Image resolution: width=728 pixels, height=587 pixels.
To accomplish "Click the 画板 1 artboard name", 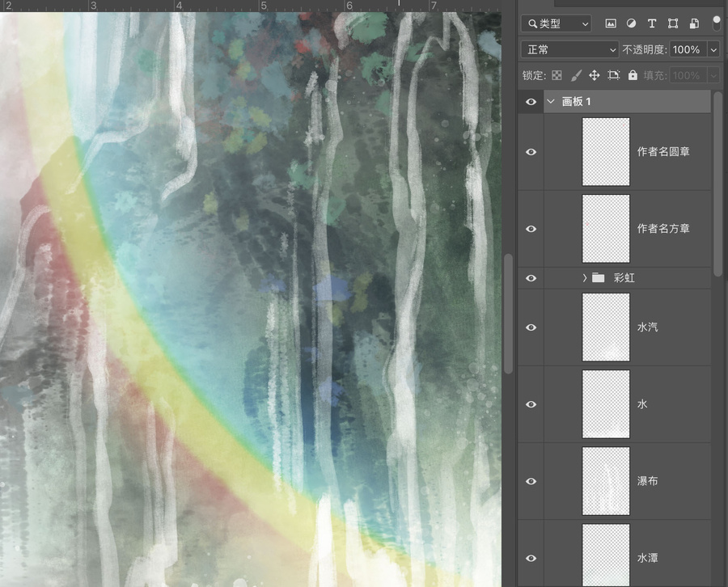I will point(576,102).
